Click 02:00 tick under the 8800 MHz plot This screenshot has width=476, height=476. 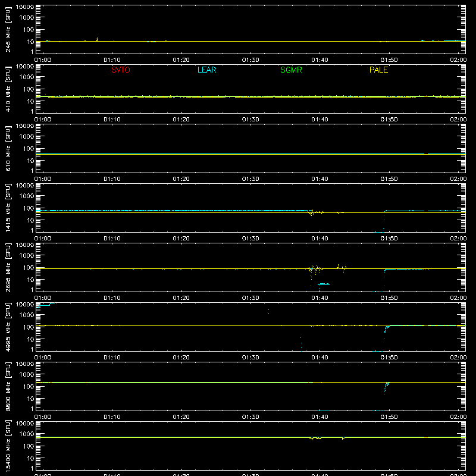click(x=458, y=417)
